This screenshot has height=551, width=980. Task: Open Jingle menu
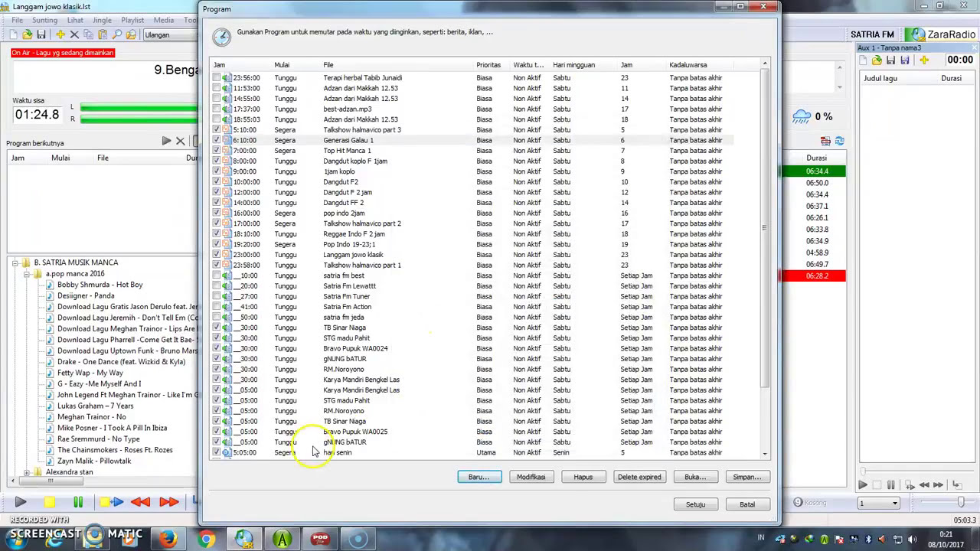tap(102, 20)
